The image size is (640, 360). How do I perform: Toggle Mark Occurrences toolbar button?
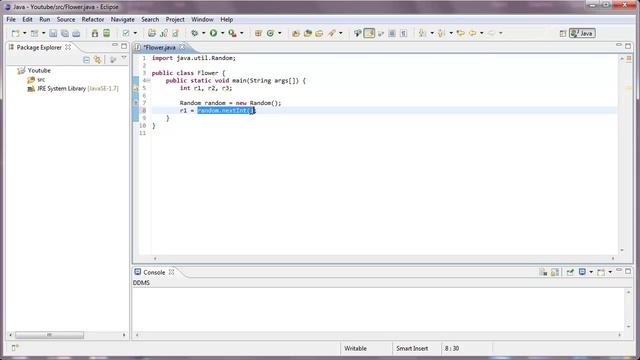[369, 33]
